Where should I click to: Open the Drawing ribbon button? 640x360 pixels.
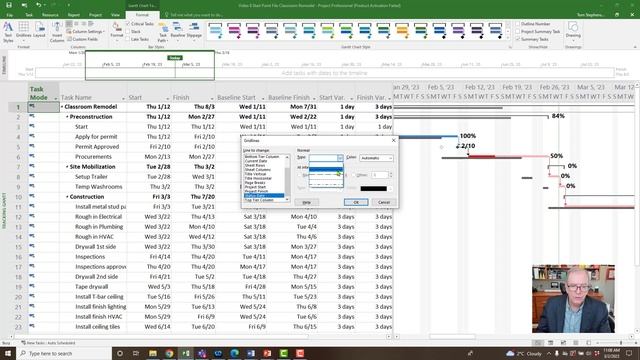[x=573, y=30]
